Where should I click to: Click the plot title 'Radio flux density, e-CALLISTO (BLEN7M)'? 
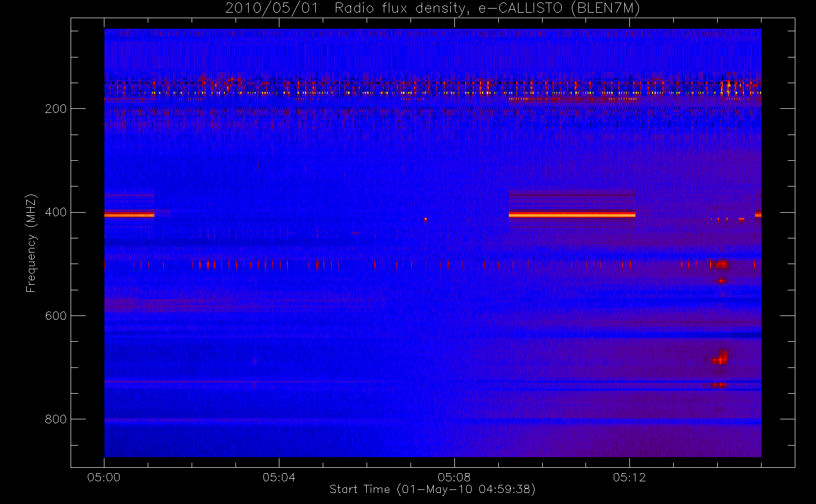coord(487,9)
